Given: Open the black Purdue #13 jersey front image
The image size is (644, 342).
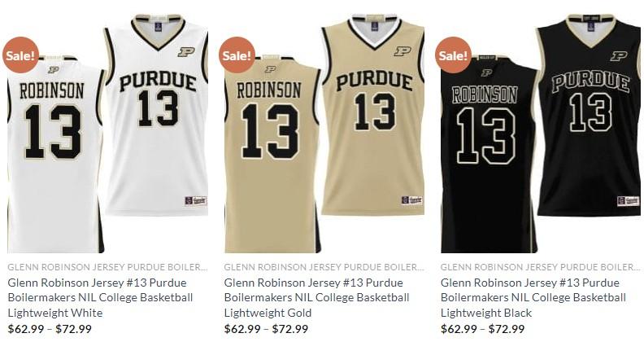Looking at the screenshot, I should 589,115.
